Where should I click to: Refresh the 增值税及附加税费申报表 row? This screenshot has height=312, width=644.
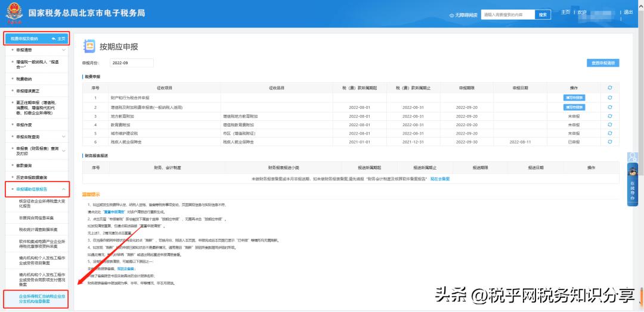(x=609, y=107)
